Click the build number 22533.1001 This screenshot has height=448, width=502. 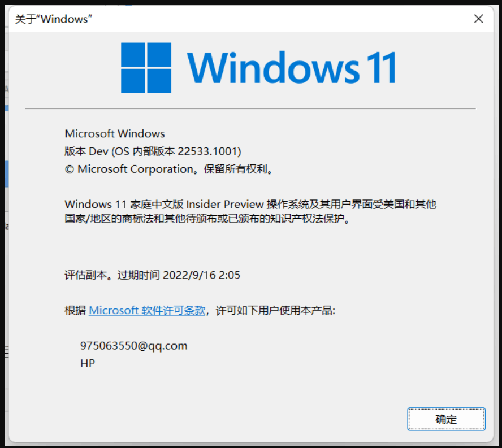[207, 151]
